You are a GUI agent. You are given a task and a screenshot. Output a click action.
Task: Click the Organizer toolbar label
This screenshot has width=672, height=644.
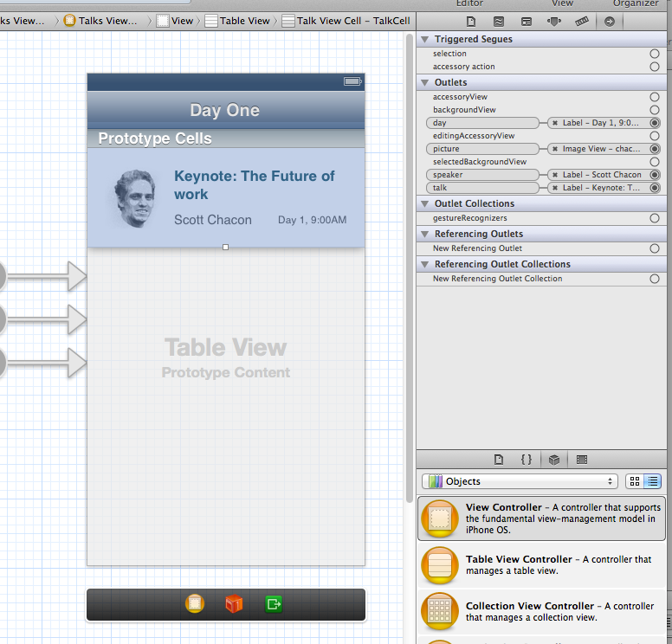pos(636,3)
